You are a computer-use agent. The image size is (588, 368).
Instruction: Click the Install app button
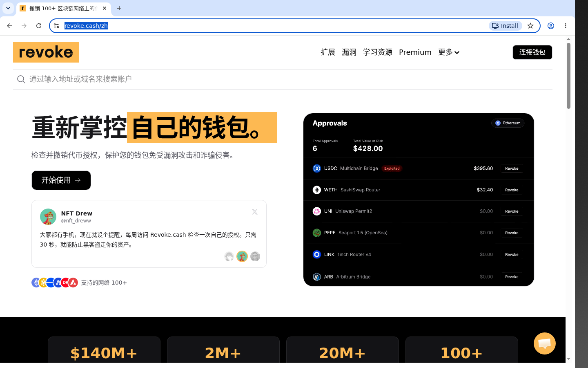506,26
